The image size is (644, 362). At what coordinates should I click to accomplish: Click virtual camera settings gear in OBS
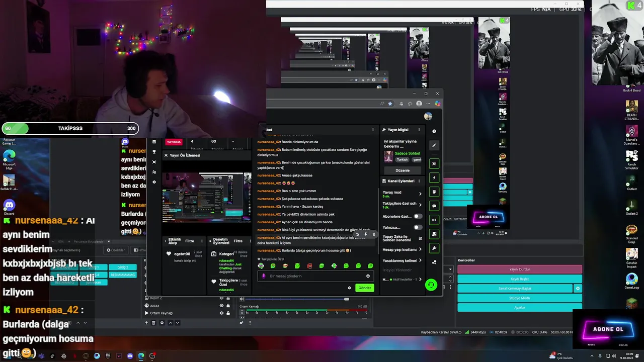pyautogui.click(x=578, y=289)
